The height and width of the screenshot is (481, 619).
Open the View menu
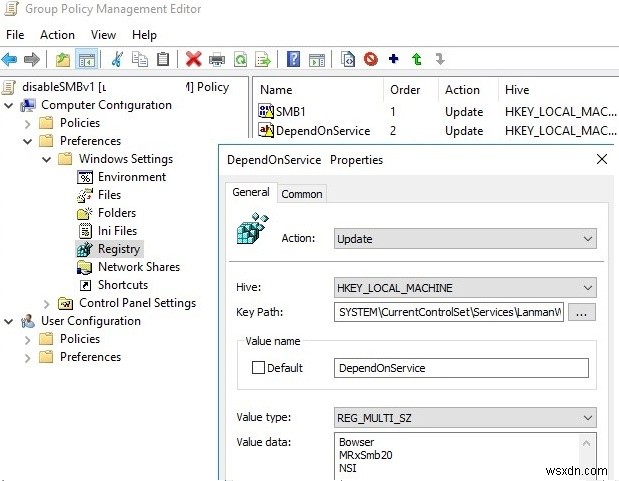pyautogui.click(x=103, y=35)
